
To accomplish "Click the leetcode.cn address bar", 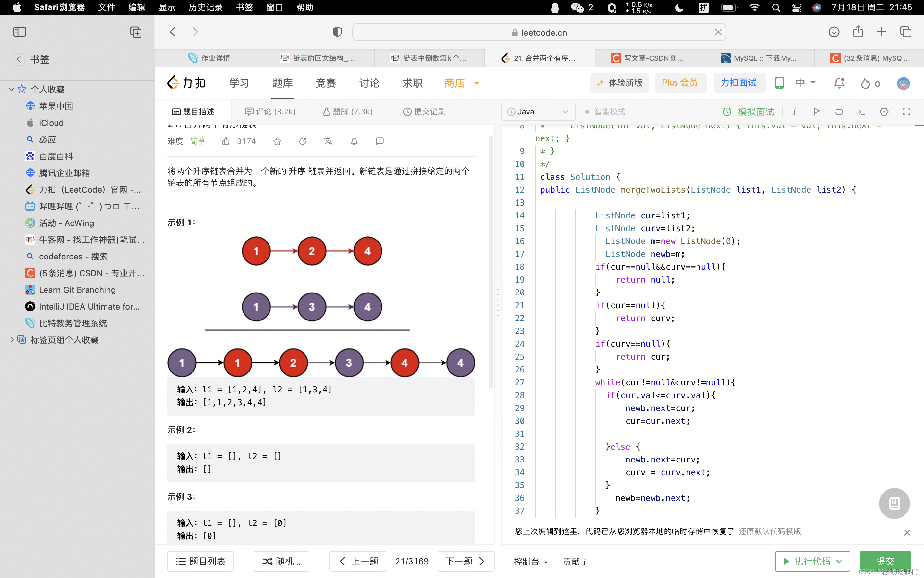I will click(539, 32).
